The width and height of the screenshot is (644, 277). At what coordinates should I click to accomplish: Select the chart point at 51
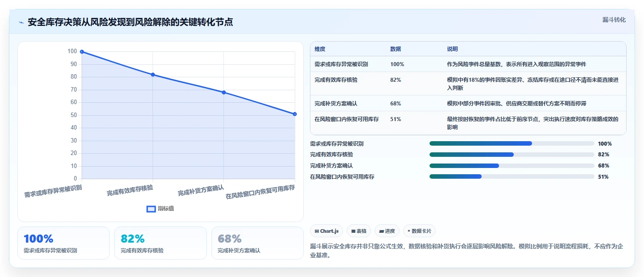pyautogui.click(x=295, y=114)
